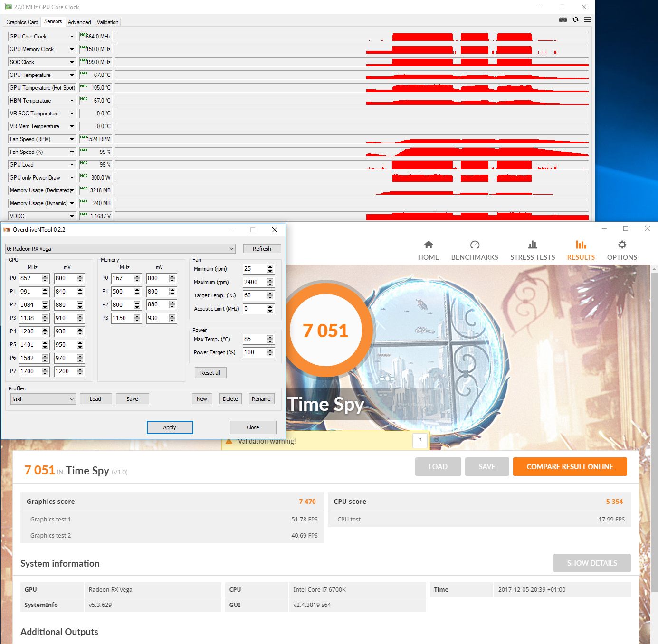Apply the OverdriveNTool settings
This screenshot has width=658, height=644.
[x=170, y=427]
